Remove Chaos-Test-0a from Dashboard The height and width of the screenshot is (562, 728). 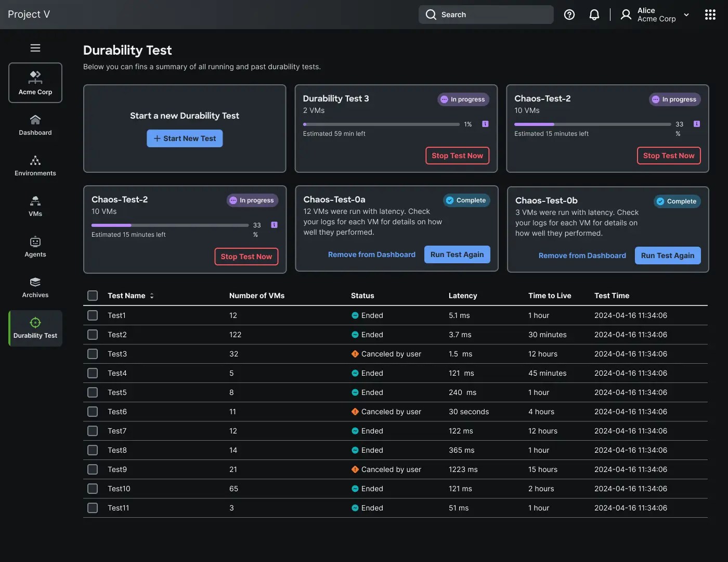click(372, 254)
